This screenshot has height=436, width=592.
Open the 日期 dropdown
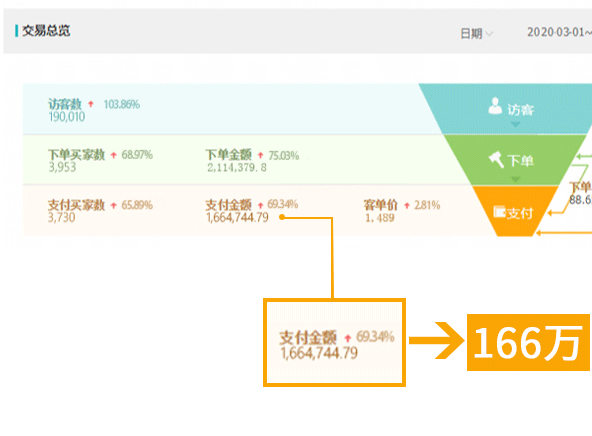pos(476,34)
